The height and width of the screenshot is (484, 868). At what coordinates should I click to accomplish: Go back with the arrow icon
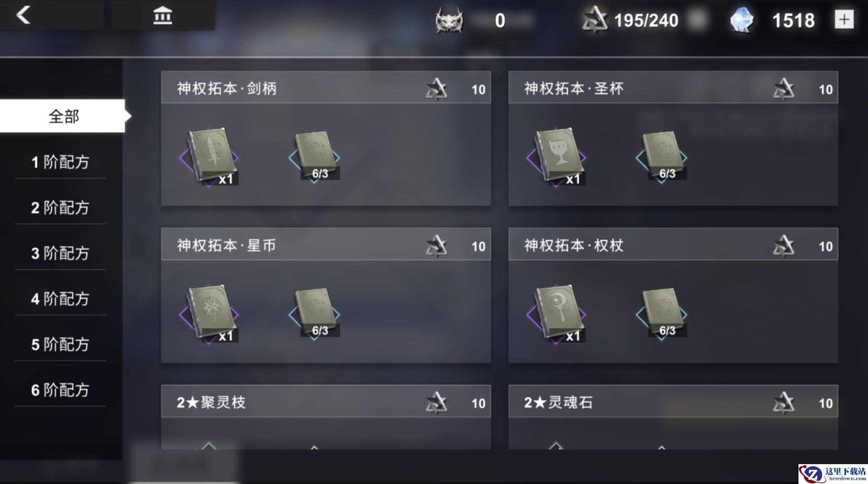(24, 15)
